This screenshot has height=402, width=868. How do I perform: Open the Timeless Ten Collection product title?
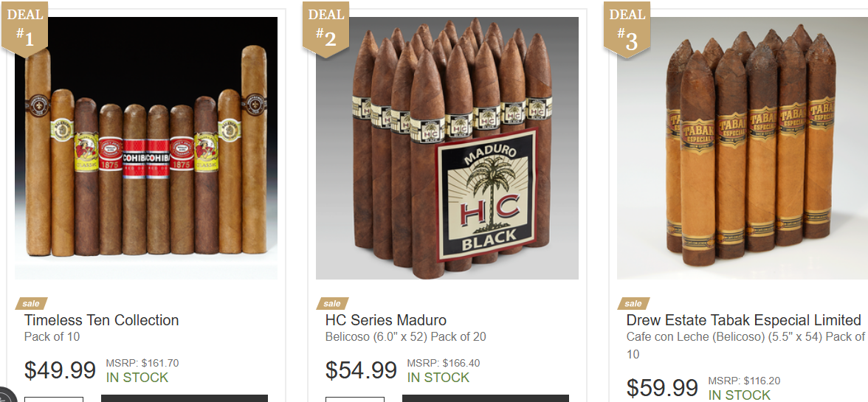[101, 320]
